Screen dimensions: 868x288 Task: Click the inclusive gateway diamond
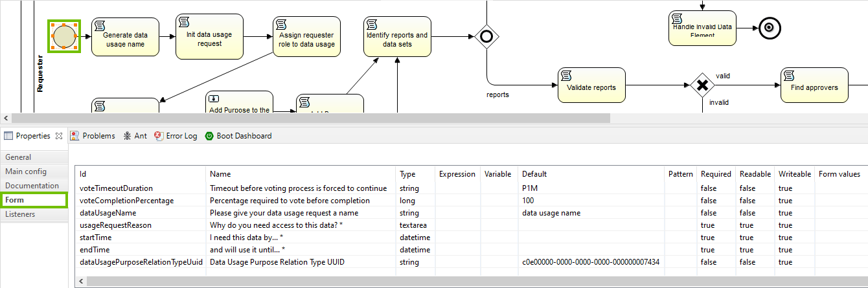[486, 36]
